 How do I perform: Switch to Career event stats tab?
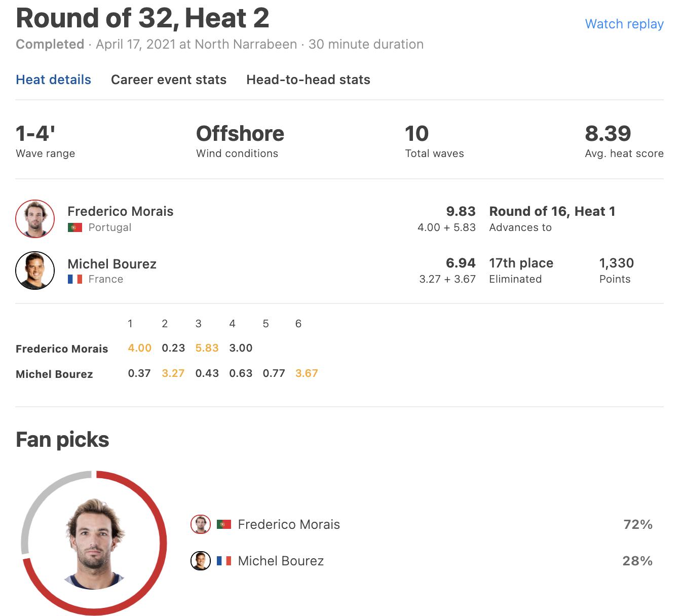tap(169, 80)
